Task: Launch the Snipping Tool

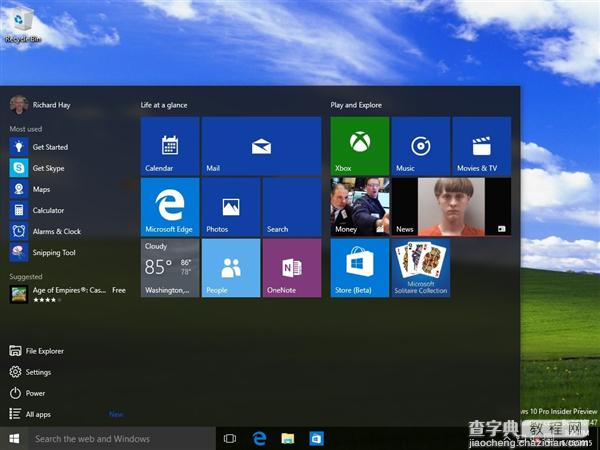Action: point(69,253)
